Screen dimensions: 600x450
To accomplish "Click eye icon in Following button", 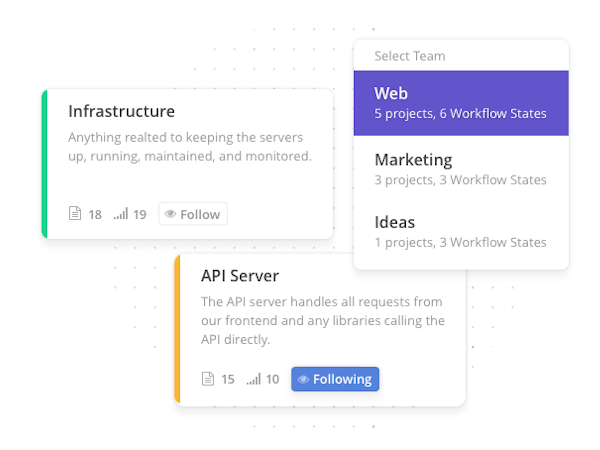I will [x=303, y=379].
